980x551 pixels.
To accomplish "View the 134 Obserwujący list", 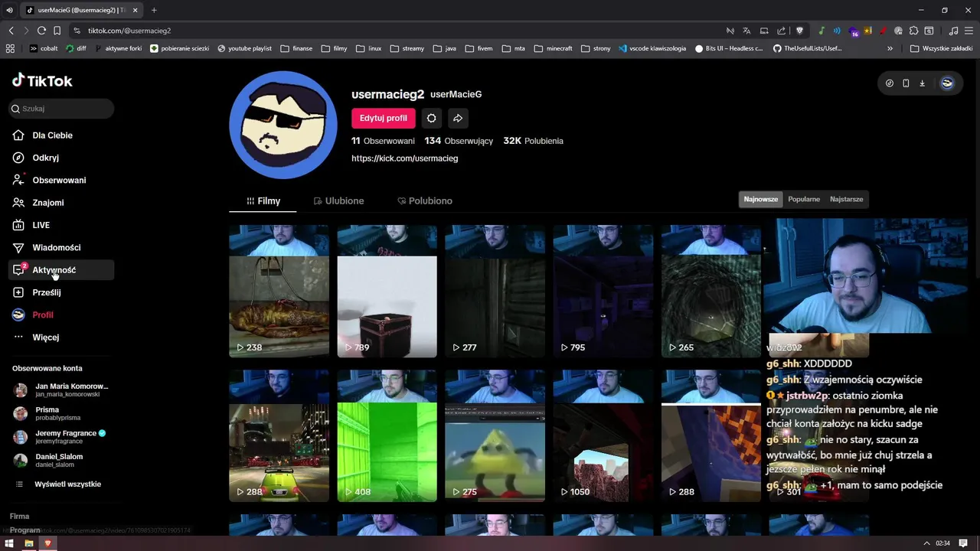I will tap(459, 141).
